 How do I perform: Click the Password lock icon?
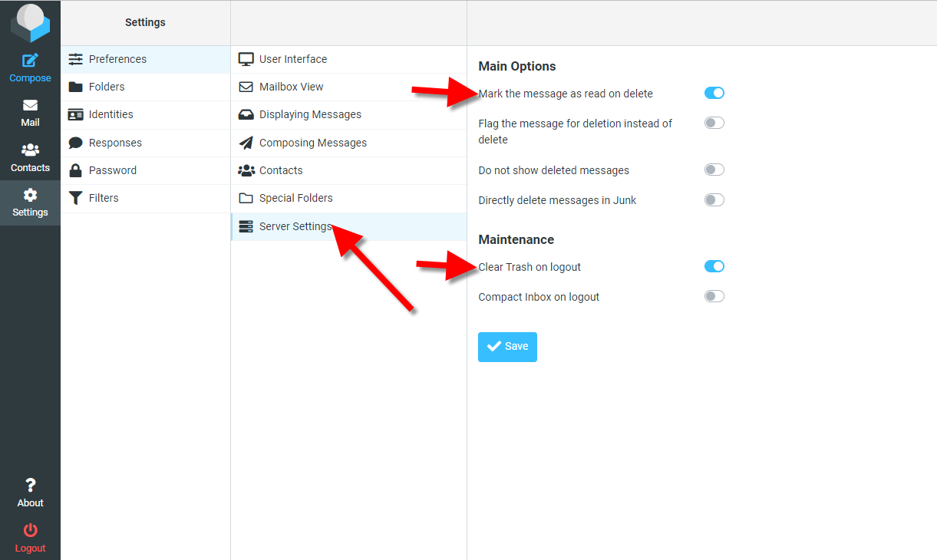coord(75,170)
